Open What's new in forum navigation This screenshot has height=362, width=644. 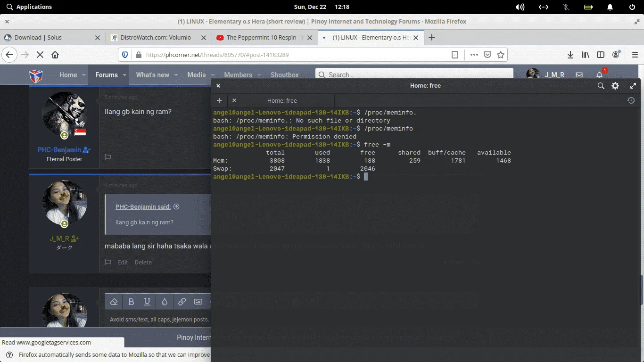[153, 75]
